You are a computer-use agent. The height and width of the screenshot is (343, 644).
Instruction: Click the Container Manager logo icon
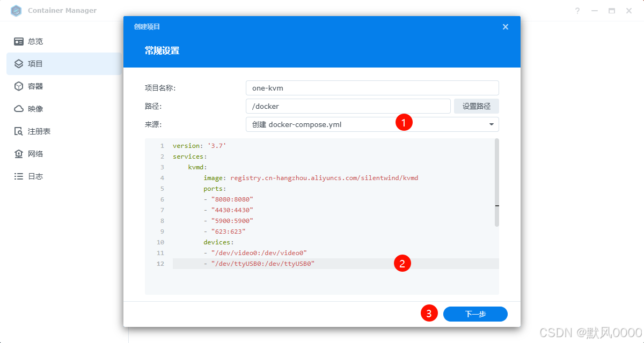click(x=16, y=10)
